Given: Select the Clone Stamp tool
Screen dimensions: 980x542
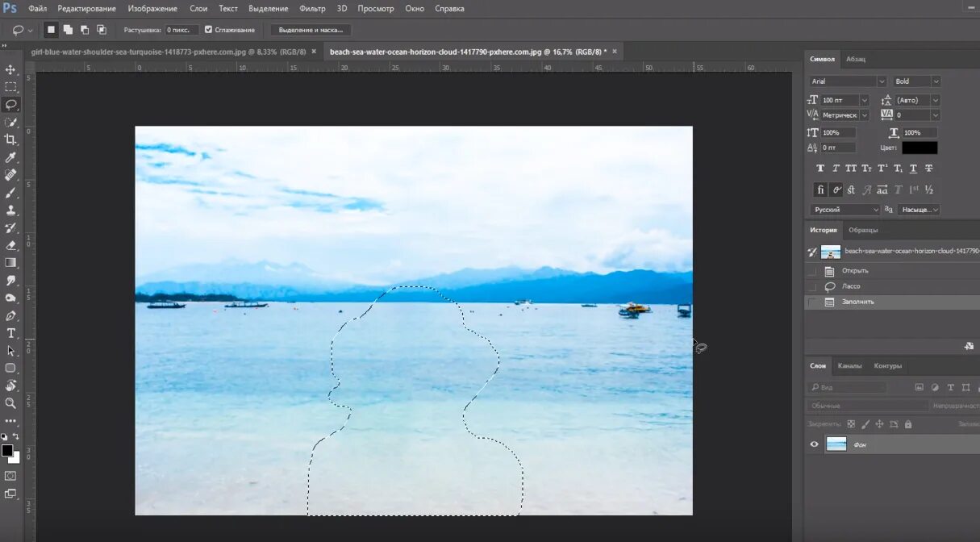Looking at the screenshot, I should point(10,211).
